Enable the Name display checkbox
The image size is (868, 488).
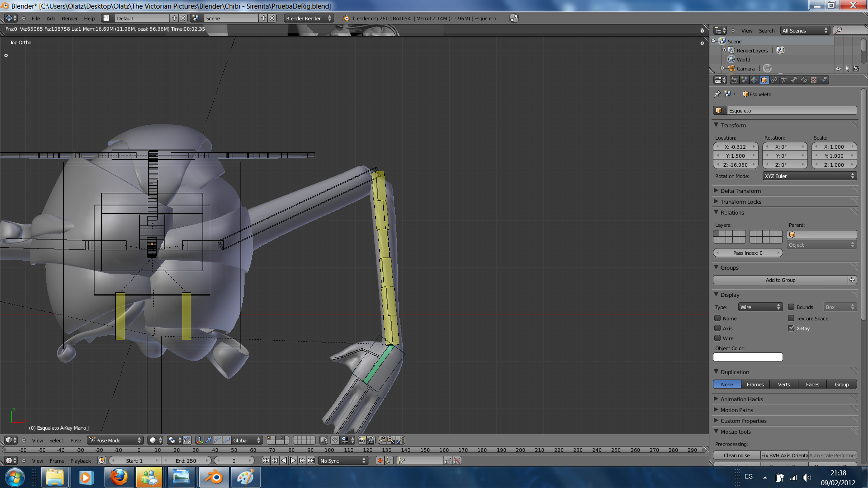click(717, 319)
